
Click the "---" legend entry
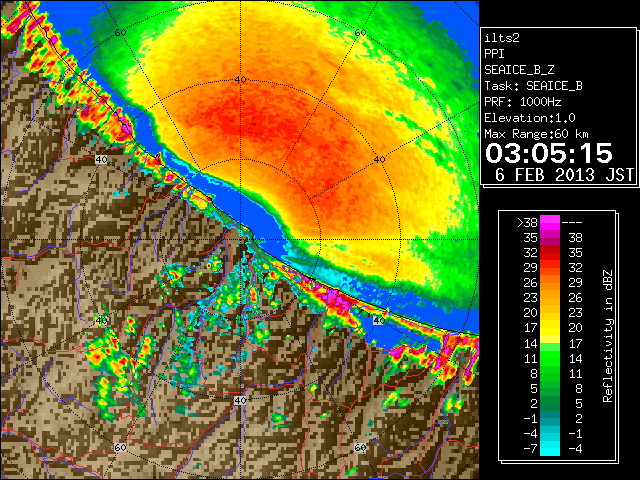572,223
